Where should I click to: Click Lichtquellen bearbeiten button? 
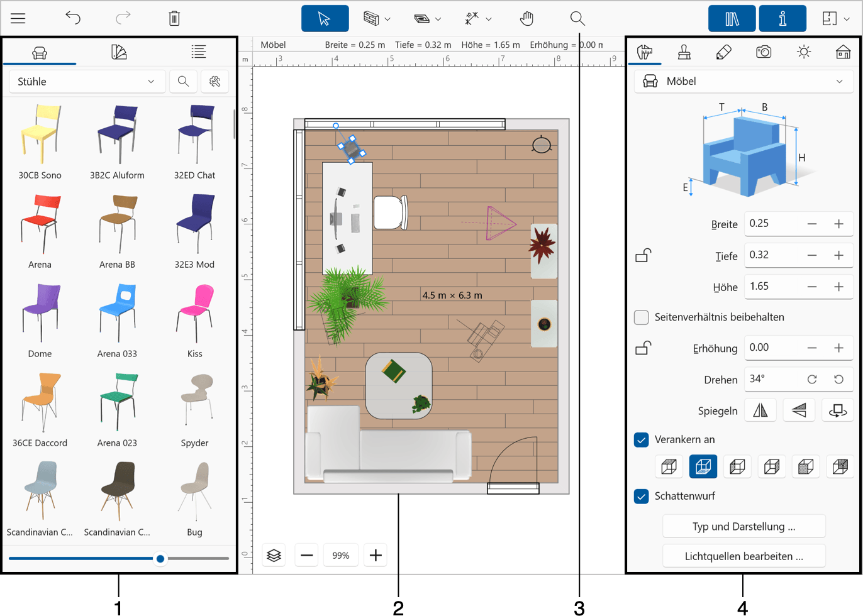pyautogui.click(x=743, y=556)
